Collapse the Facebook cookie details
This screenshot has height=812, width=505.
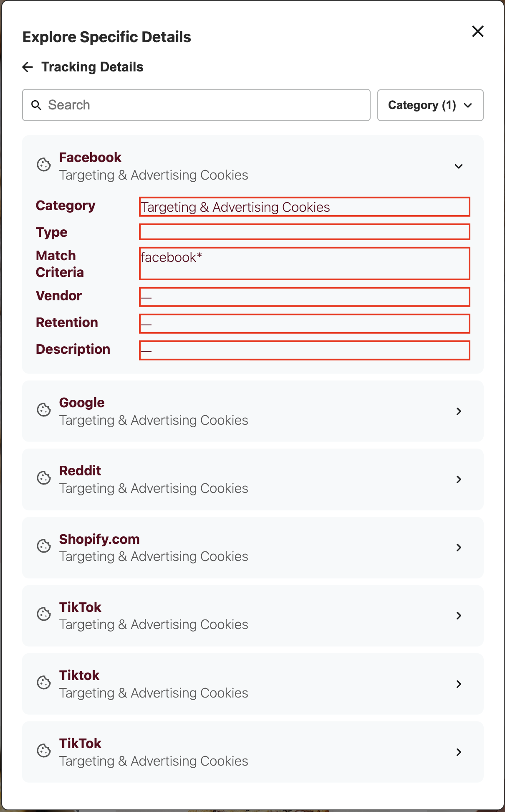click(x=459, y=166)
